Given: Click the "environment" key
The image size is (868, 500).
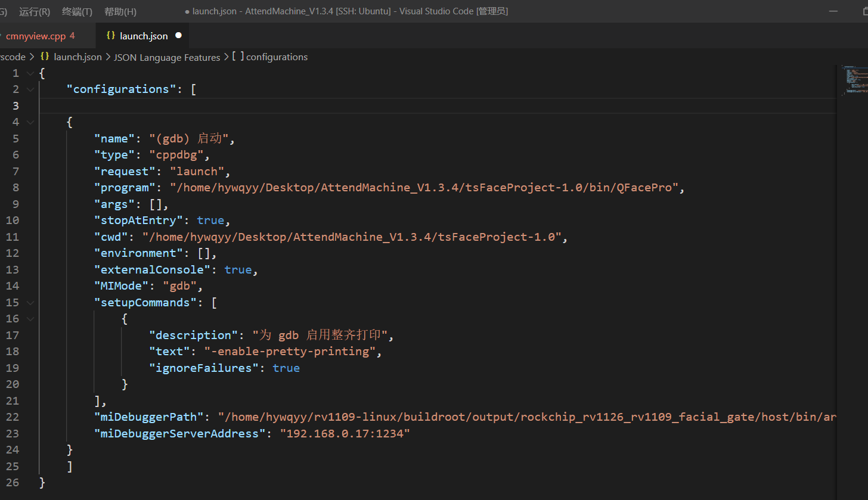Looking at the screenshot, I should (x=138, y=253).
